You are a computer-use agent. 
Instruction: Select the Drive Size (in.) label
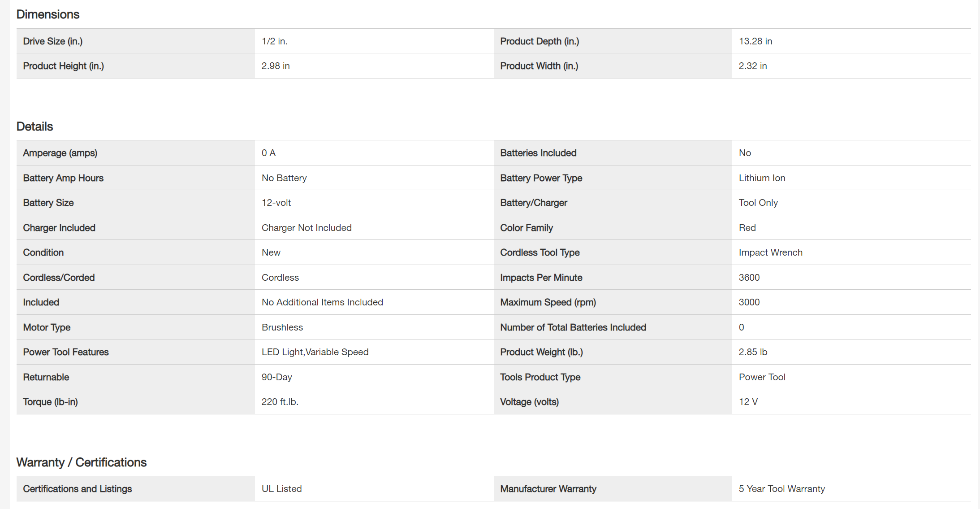pos(52,41)
